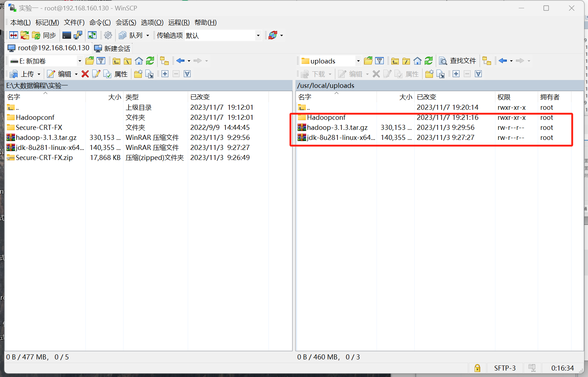Select local hadoop-3.1.3.tar.gz file
This screenshot has width=588, height=377.
click(46, 137)
